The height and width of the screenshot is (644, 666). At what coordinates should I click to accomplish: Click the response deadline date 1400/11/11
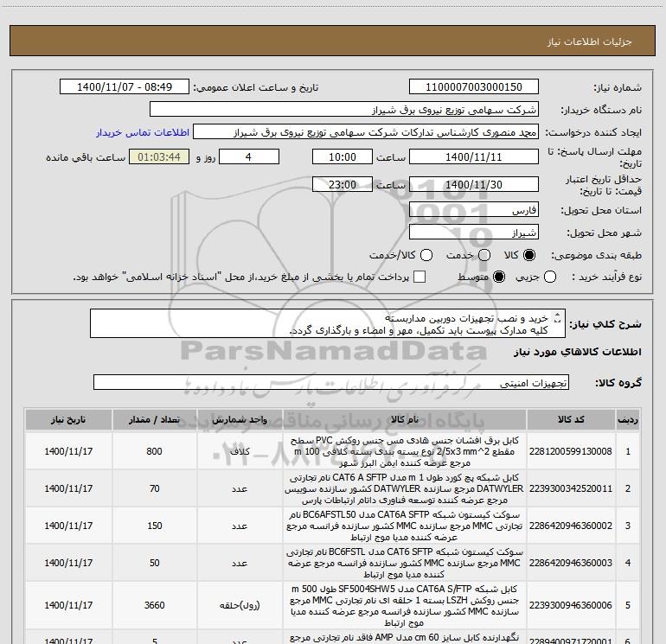[474, 157]
